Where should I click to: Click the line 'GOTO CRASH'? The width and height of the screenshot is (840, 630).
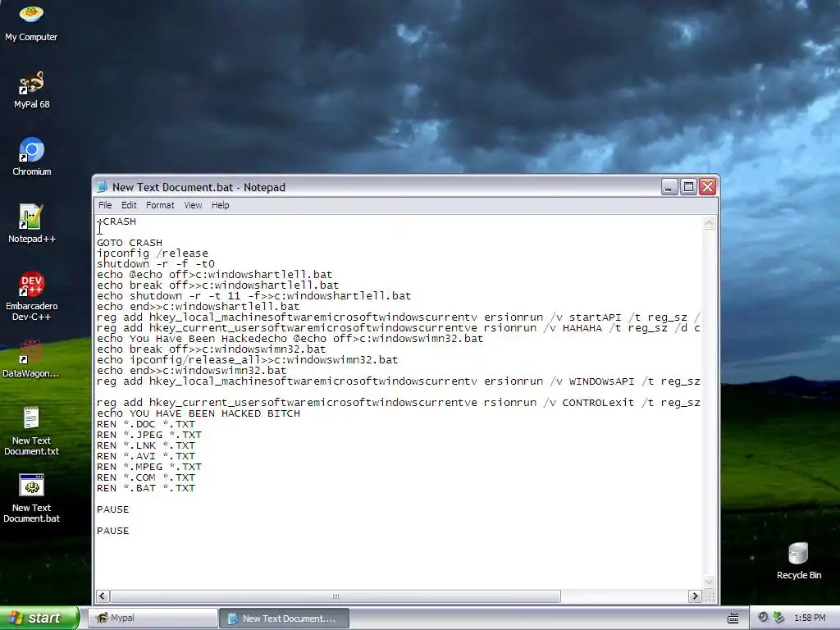[x=130, y=243]
